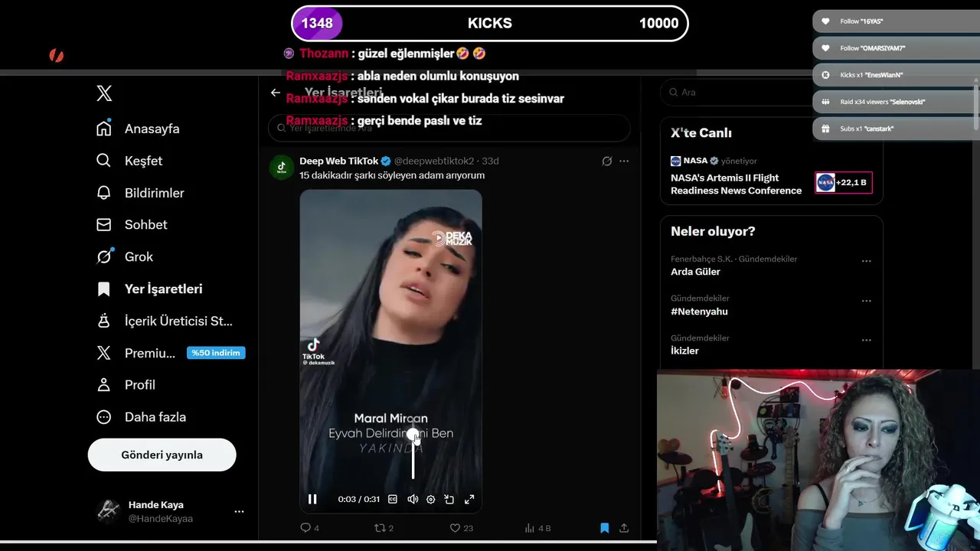
Task: Open Profil person icon
Action: point(104,385)
